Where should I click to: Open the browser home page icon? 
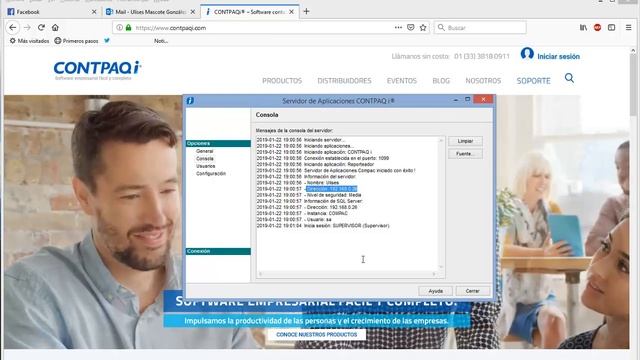[55, 27]
